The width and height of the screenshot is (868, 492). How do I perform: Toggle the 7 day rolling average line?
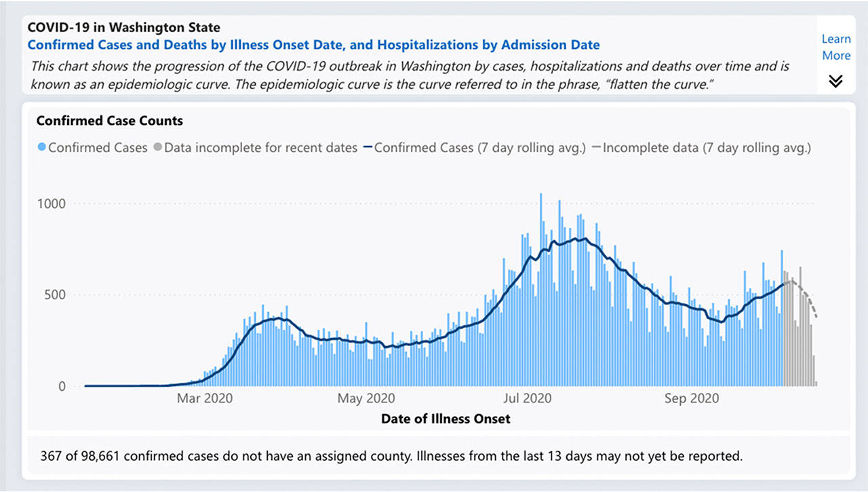[x=481, y=147]
